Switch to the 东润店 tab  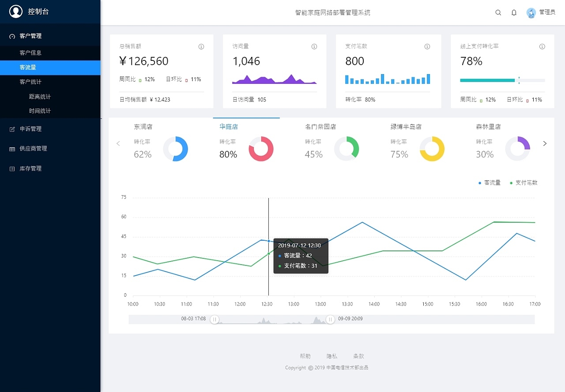143,127
